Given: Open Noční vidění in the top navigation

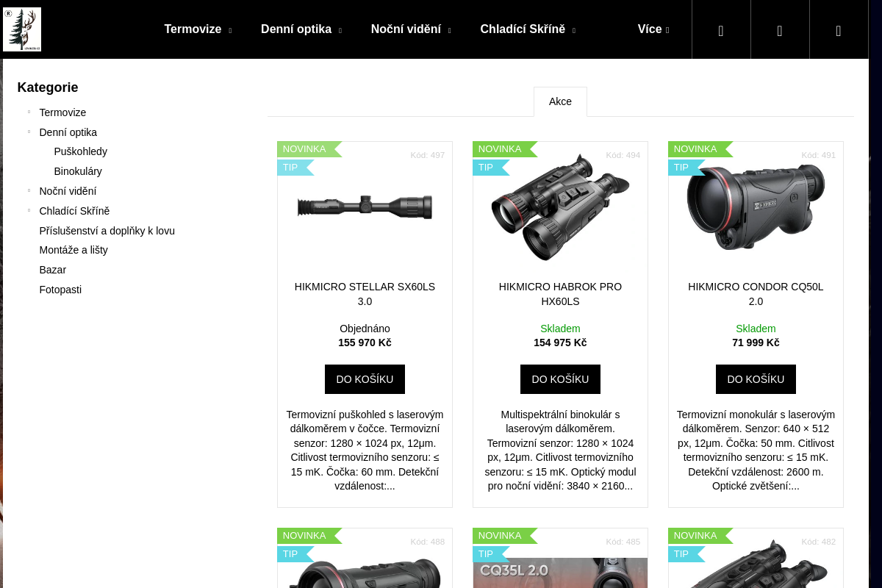Looking at the screenshot, I should click(406, 29).
